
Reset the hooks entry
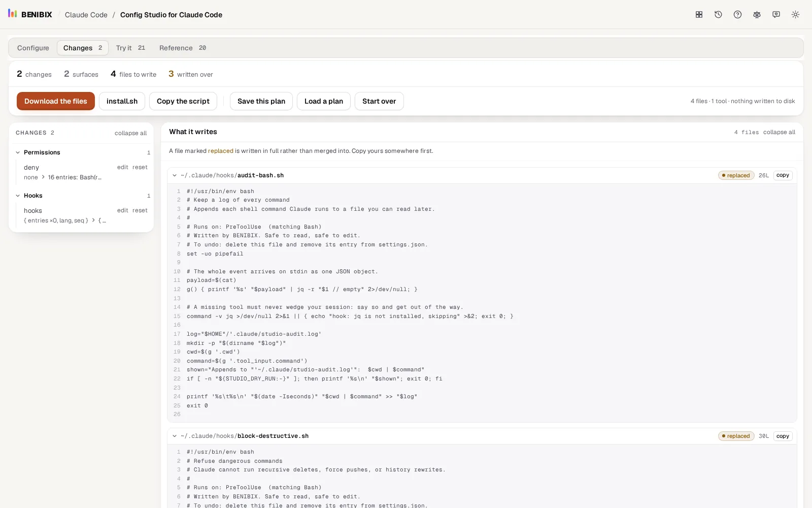point(140,210)
